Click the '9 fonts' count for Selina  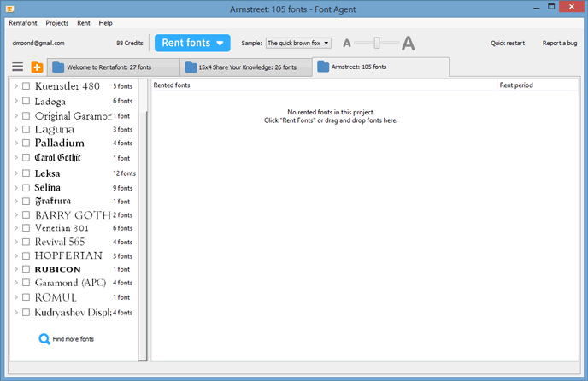[x=122, y=188]
